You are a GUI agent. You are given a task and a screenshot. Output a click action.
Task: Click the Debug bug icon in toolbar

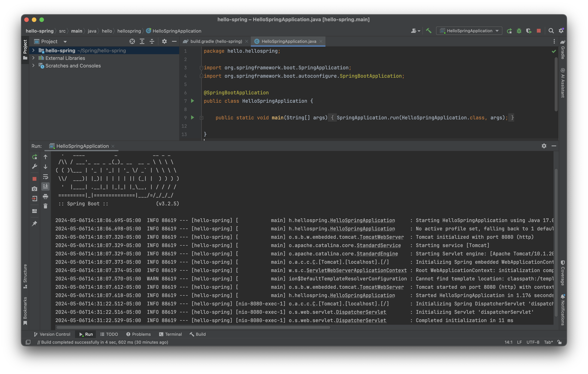click(x=519, y=31)
